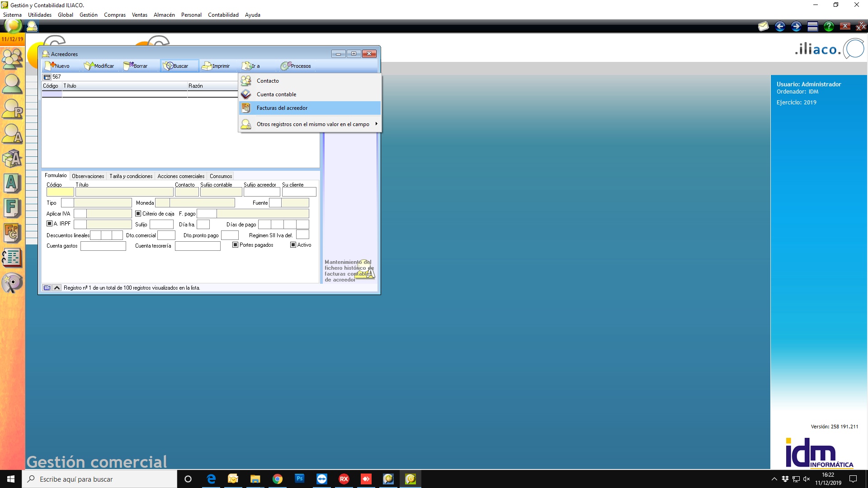Image resolution: width=868 pixels, height=488 pixels.
Task: Click the taskbar search box
Action: point(99,479)
